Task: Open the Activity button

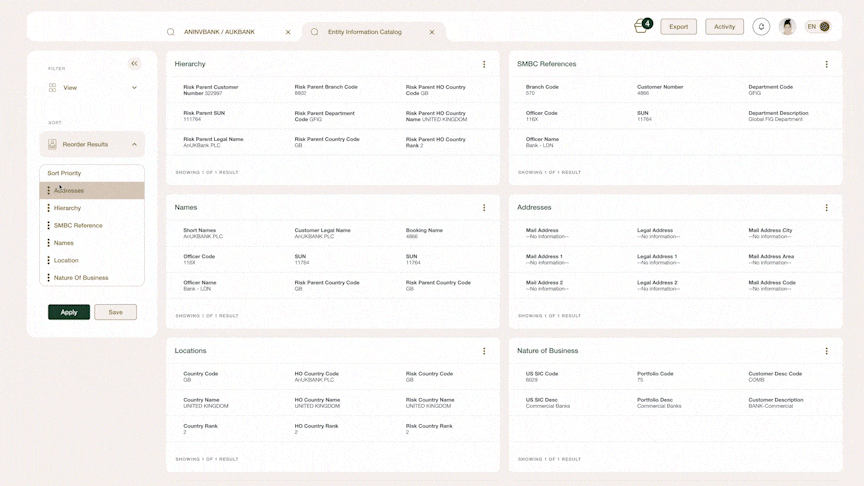Action: pyautogui.click(x=724, y=26)
